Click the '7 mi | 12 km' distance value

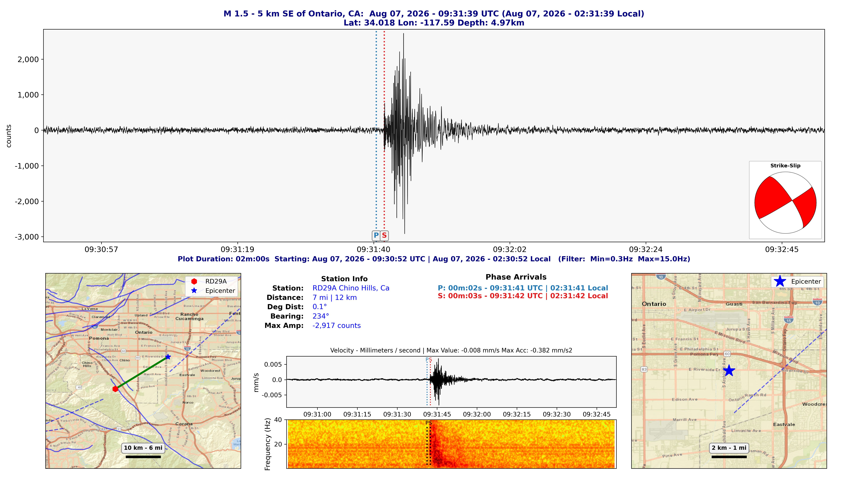(x=335, y=298)
